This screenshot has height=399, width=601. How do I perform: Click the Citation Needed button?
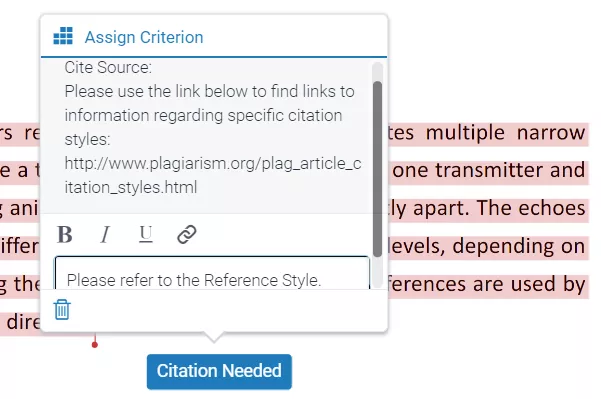pos(219,371)
